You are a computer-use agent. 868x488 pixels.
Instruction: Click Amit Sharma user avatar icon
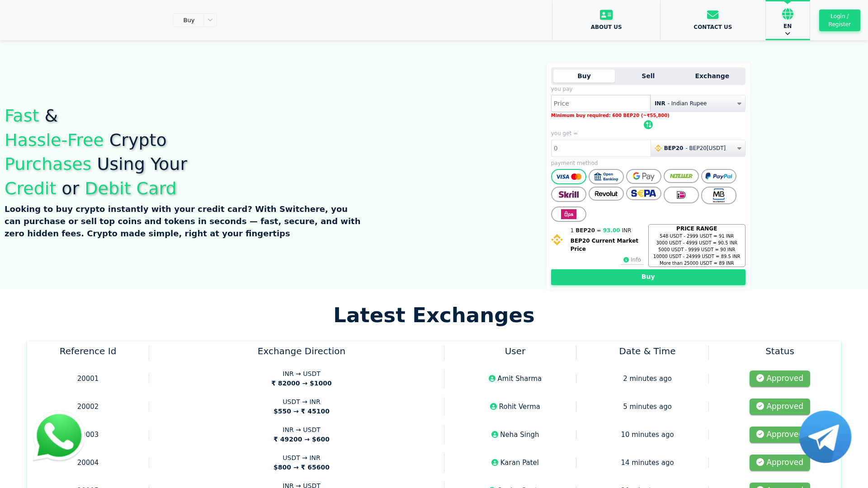point(492,379)
